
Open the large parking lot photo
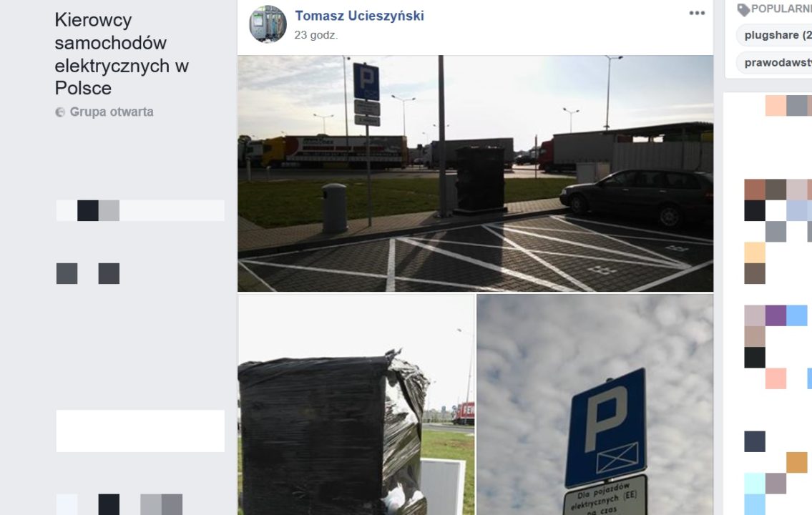pyautogui.click(x=475, y=173)
